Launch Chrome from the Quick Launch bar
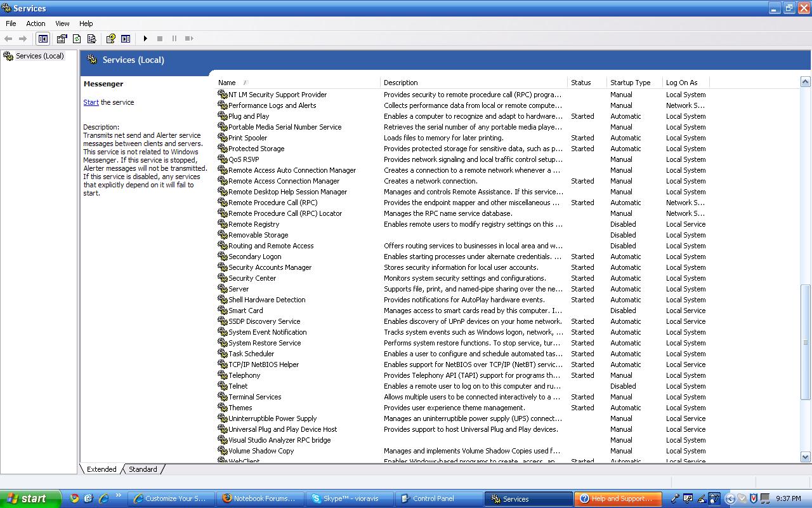Viewport: 812px width, 508px height. pos(74,498)
